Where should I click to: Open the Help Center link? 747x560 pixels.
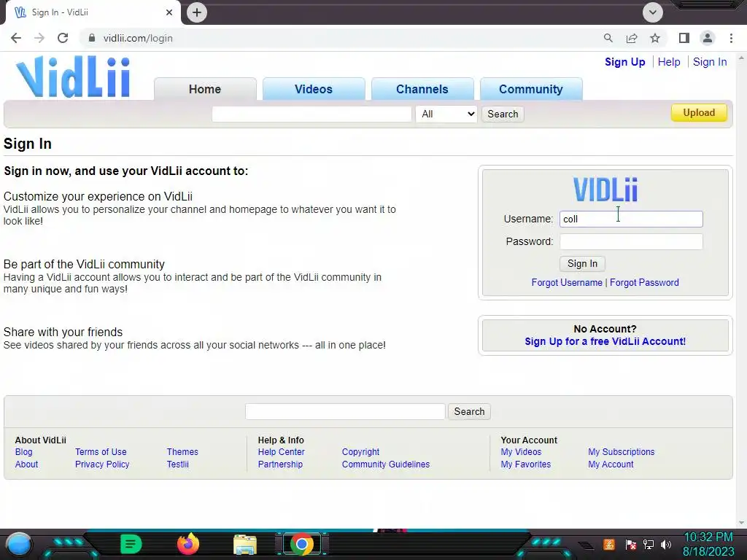tap(281, 452)
